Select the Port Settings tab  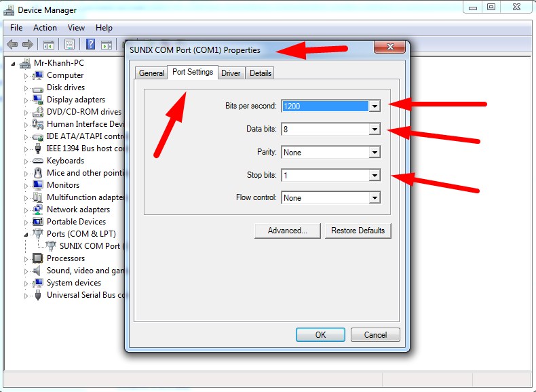pyautogui.click(x=193, y=72)
